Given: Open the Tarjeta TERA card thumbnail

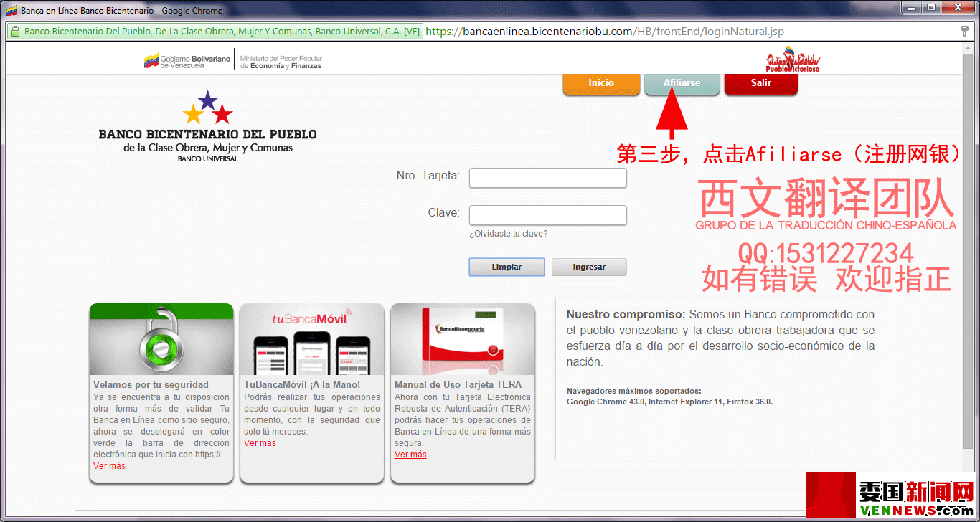Looking at the screenshot, I should click(x=463, y=339).
